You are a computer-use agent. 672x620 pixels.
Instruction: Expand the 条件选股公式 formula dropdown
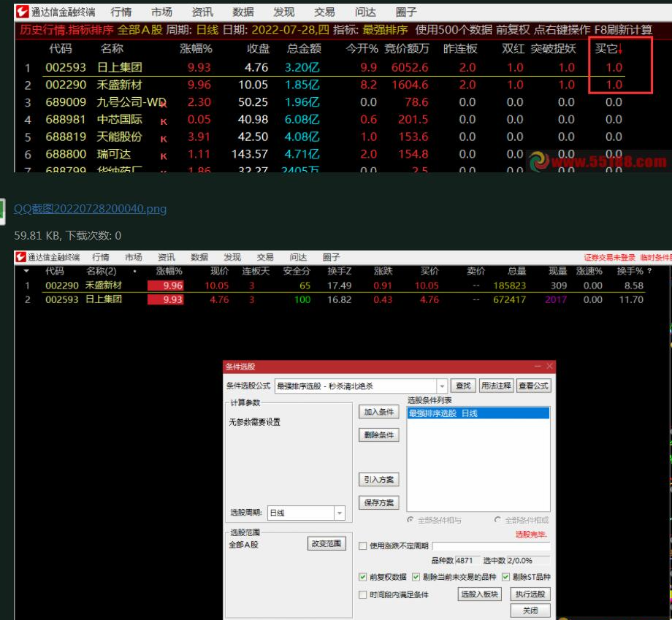point(442,386)
